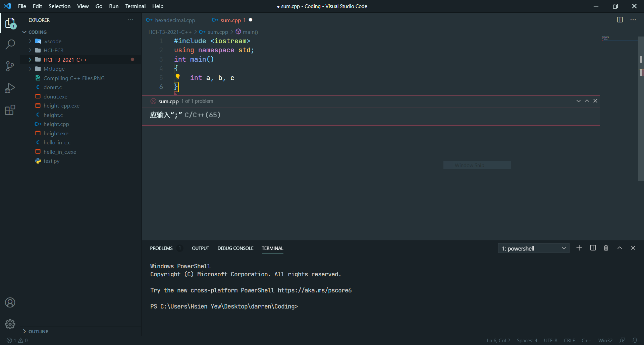Add a new terminal with the plus icon
644x345 pixels.
click(x=579, y=248)
